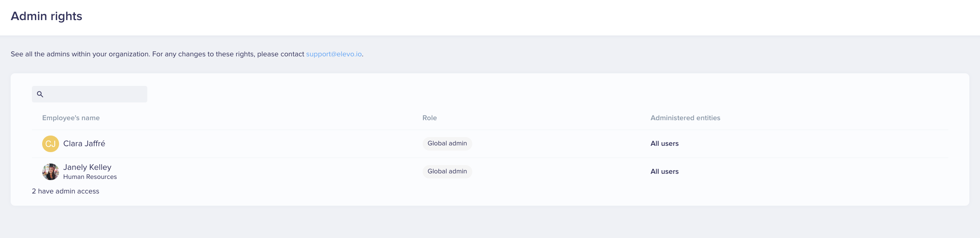Click the Employee's name column header

pos(71,118)
